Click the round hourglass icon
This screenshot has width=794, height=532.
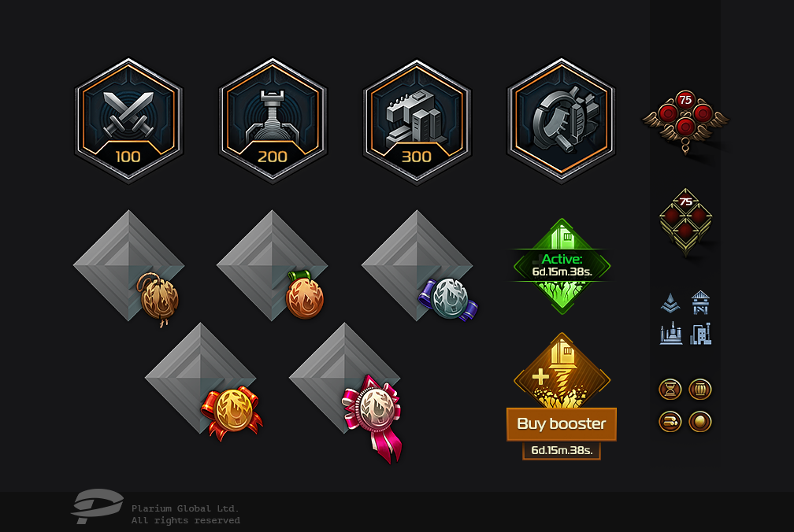[x=670, y=390]
